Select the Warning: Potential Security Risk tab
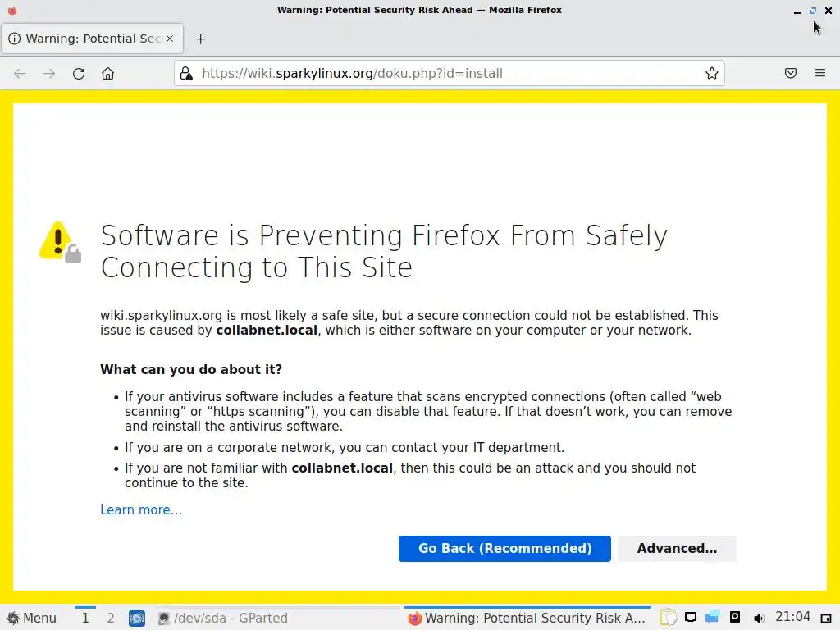This screenshot has height=630, width=840. 86,39
